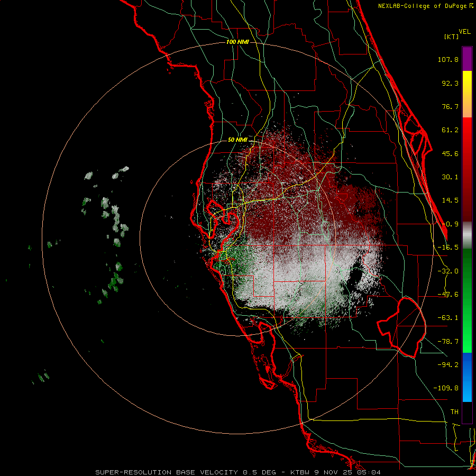Image resolution: width=476 pixels, height=476 pixels.
Task: Click the -63.1 velocity scale value
Action: tap(448, 318)
